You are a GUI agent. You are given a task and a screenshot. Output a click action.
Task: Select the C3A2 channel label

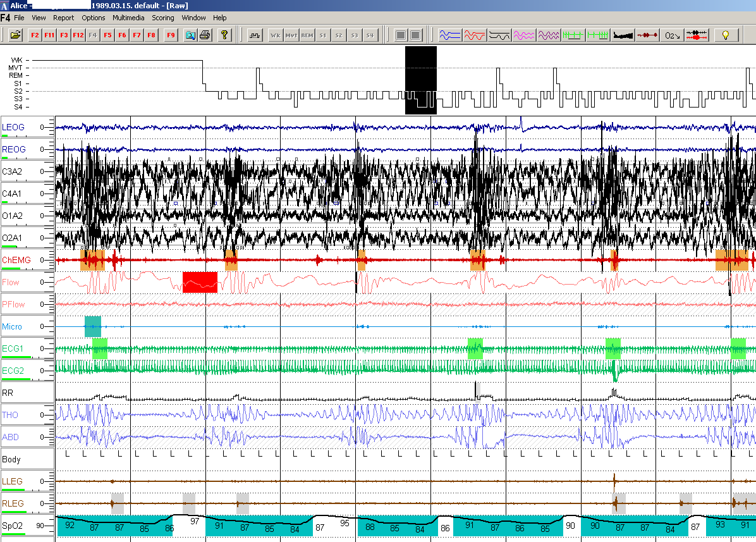12,171
